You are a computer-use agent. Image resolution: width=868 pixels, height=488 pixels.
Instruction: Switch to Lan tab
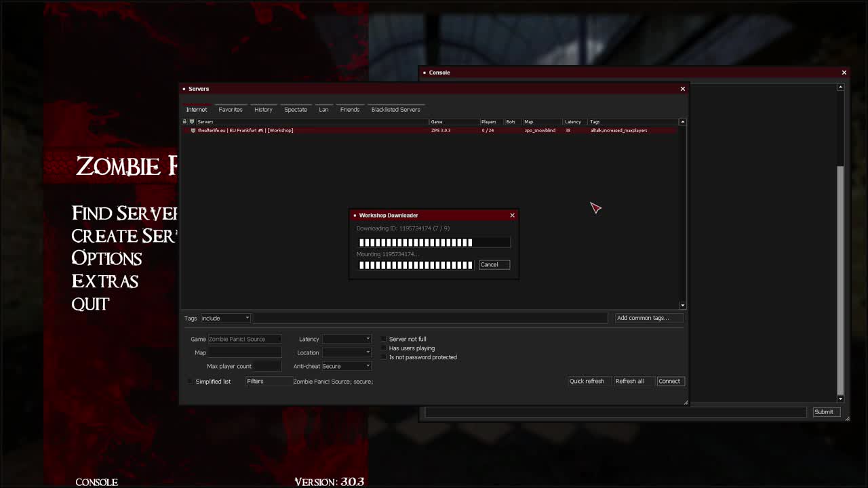pyautogui.click(x=323, y=110)
